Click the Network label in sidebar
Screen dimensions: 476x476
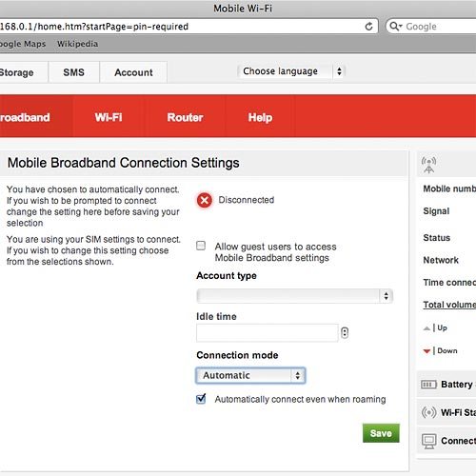441,260
